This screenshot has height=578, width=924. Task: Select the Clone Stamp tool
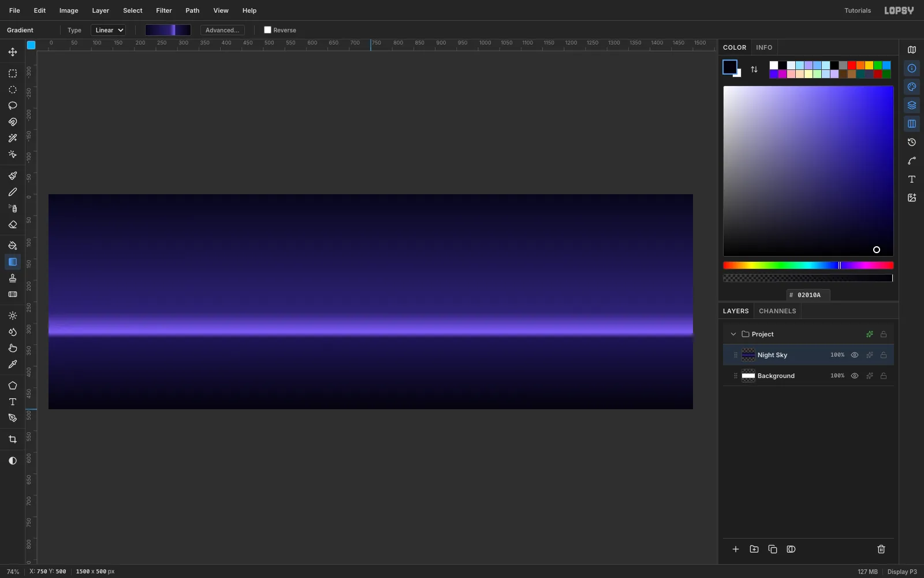[x=13, y=278]
